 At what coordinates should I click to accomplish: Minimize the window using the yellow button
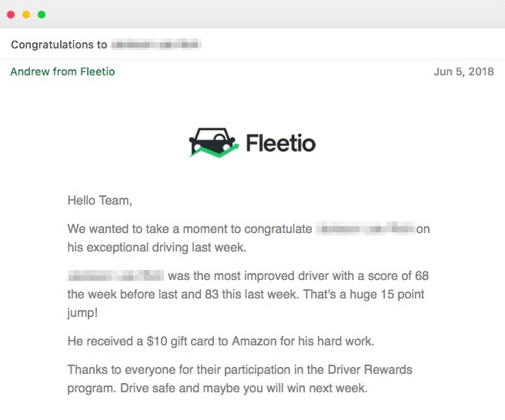coord(26,14)
